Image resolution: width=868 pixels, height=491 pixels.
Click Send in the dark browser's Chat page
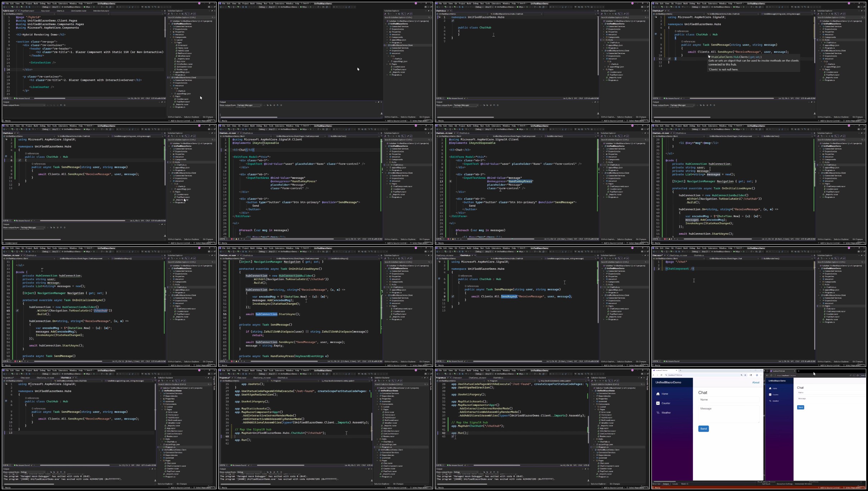[x=801, y=407]
